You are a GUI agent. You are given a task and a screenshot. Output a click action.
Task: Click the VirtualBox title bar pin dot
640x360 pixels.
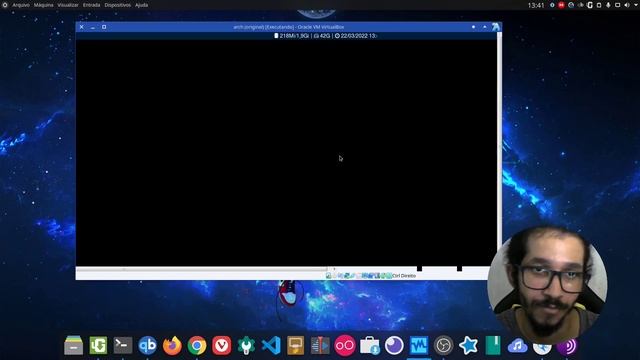click(x=473, y=27)
